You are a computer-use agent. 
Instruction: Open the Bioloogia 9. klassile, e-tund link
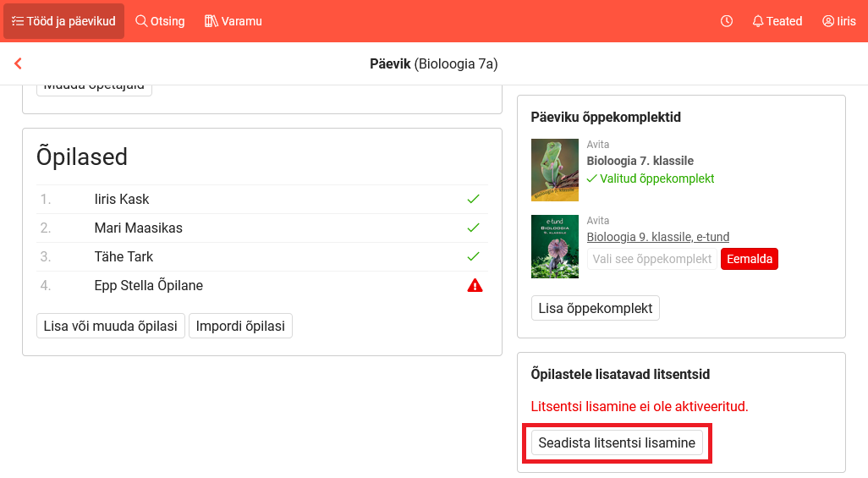click(x=658, y=237)
